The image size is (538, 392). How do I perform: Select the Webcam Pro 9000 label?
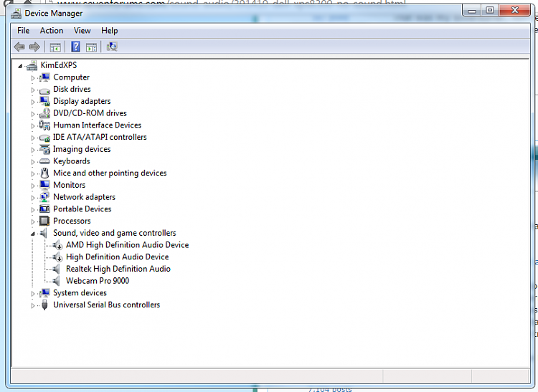tap(98, 281)
